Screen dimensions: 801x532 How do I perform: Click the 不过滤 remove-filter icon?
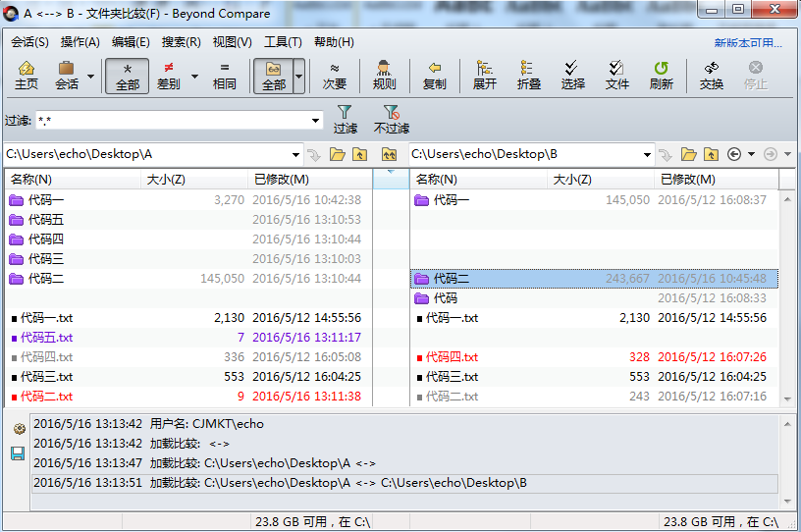click(x=392, y=120)
